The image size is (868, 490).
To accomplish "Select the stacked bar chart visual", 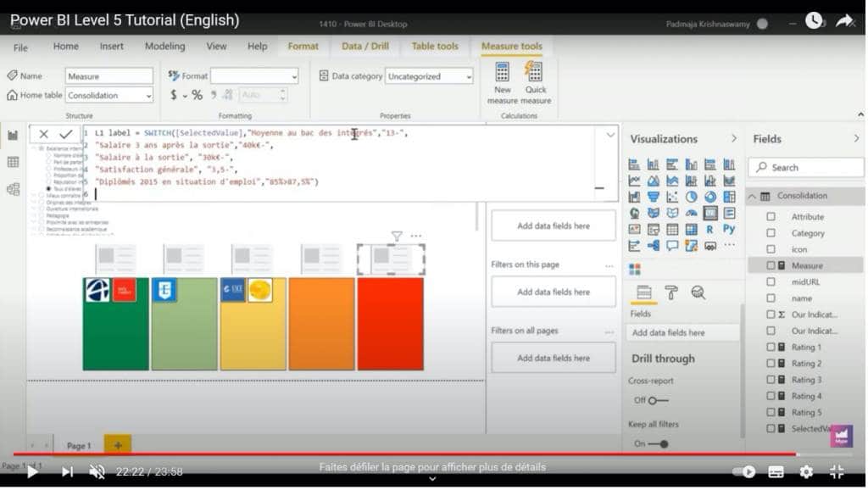I will (634, 164).
